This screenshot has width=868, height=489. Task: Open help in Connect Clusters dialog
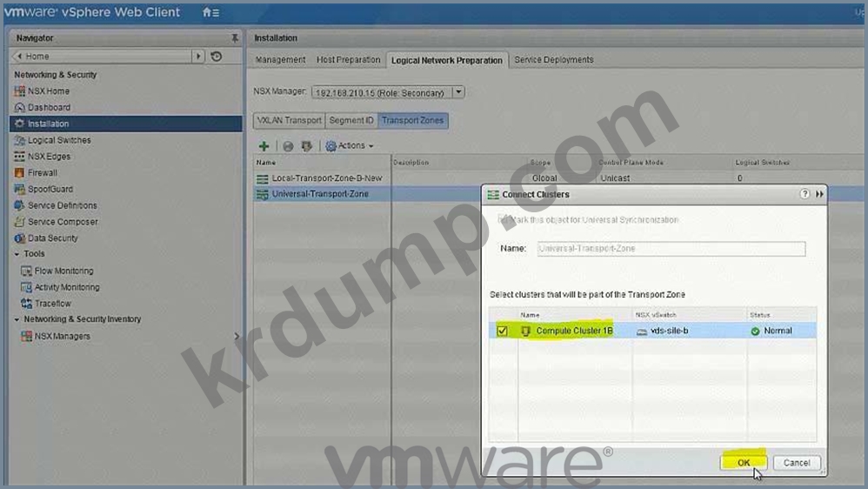[805, 194]
